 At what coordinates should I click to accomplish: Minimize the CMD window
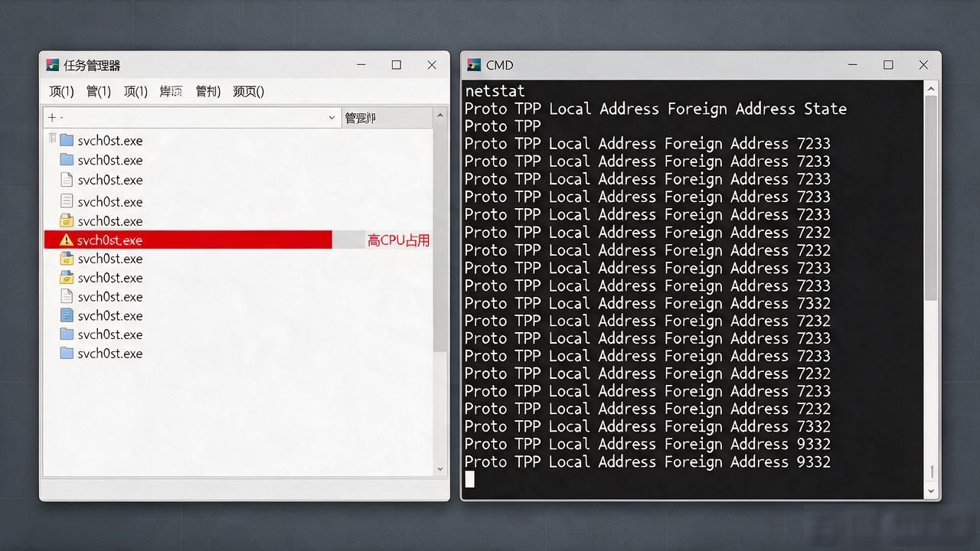(x=853, y=65)
